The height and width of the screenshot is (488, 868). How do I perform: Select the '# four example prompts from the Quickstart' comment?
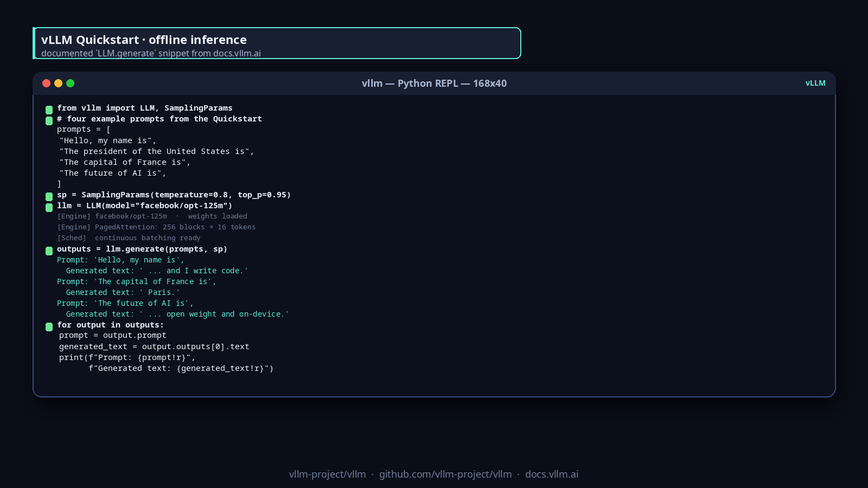[159, 119]
